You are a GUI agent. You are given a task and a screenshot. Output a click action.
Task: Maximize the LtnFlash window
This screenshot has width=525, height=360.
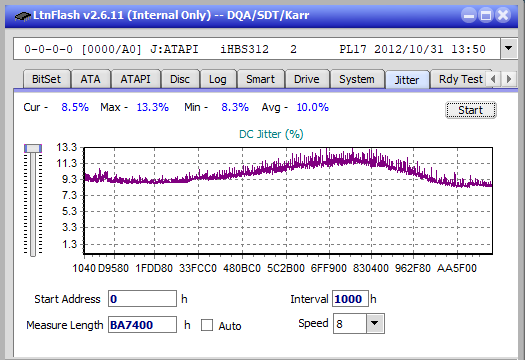pyautogui.click(x=486, y=15)
